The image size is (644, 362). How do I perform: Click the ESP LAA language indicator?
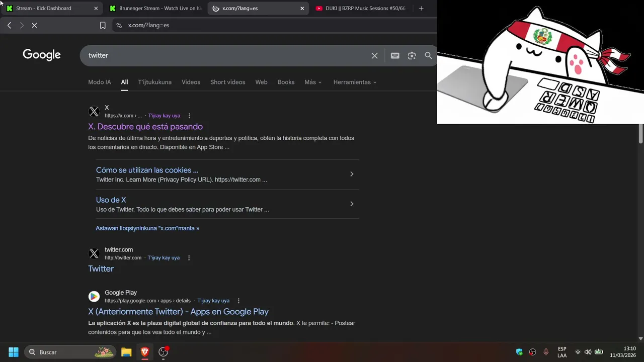coord(562,352)
